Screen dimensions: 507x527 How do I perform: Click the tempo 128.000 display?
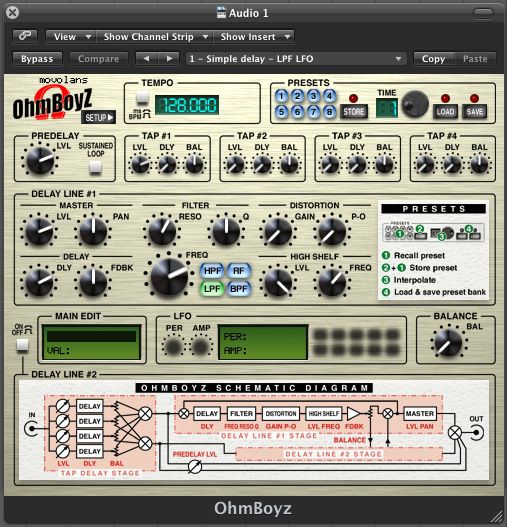point(187,105)
